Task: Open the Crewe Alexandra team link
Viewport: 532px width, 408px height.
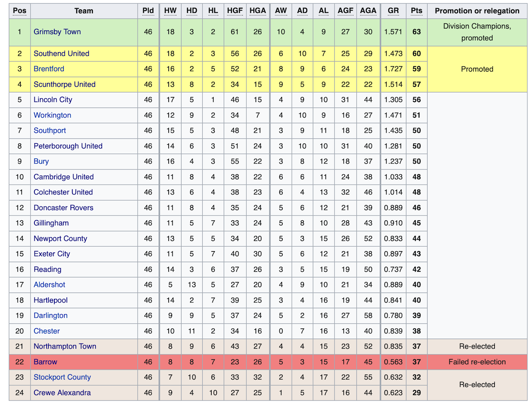Action: 62,393
